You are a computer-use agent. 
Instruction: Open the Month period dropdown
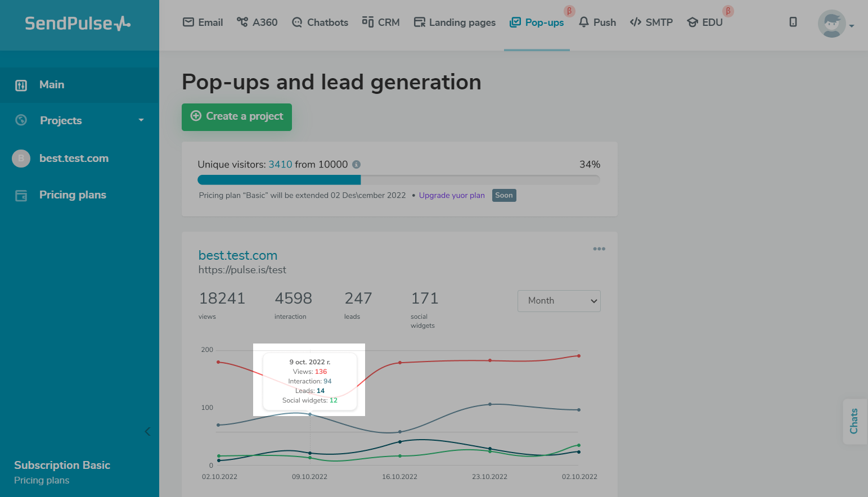tap(559, 301)
